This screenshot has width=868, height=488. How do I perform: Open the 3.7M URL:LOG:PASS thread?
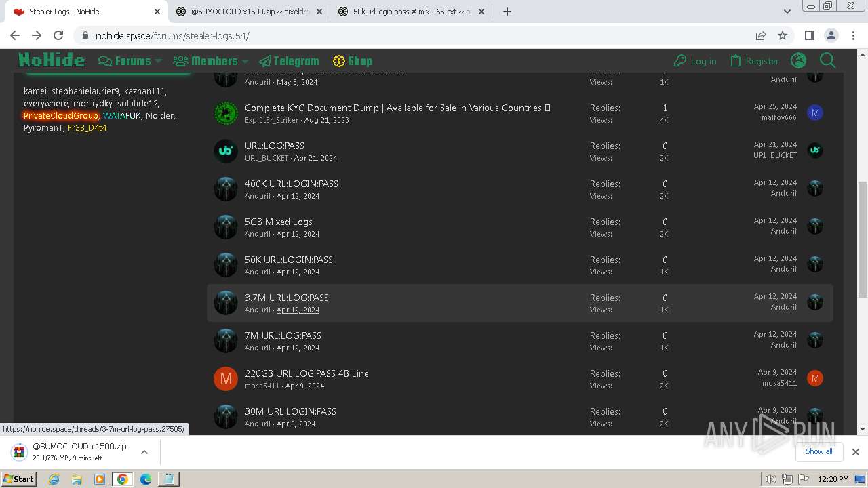click(x=287, y=298)
